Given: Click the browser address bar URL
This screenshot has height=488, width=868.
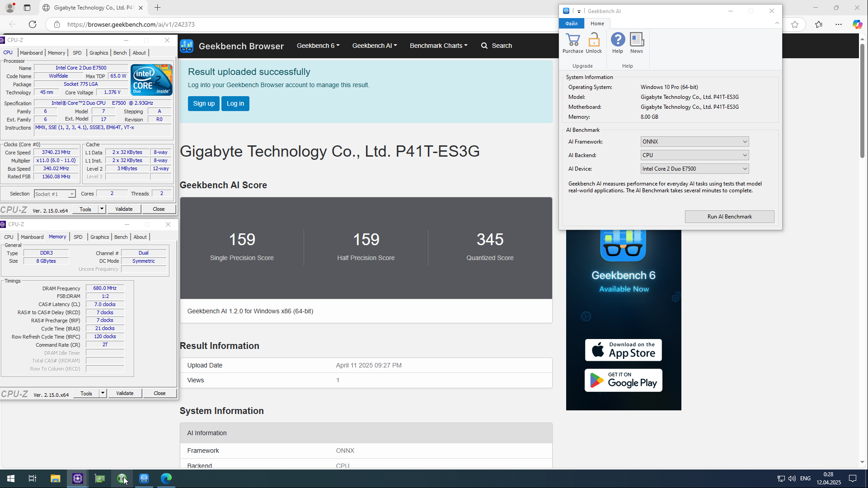Looking at the screenshot, I should click(x=131, y=24).
